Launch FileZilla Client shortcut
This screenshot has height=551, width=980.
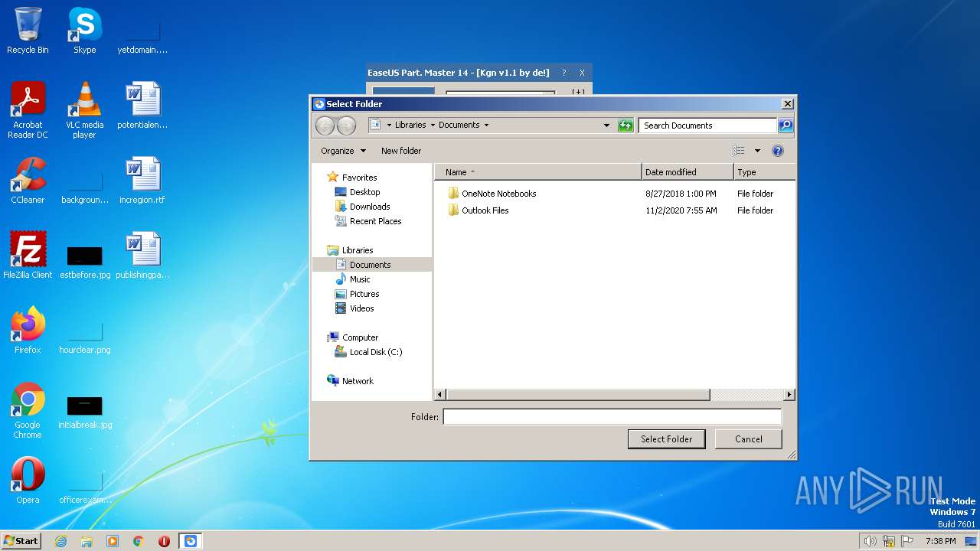pyautogui.click(x=28, y=256)
